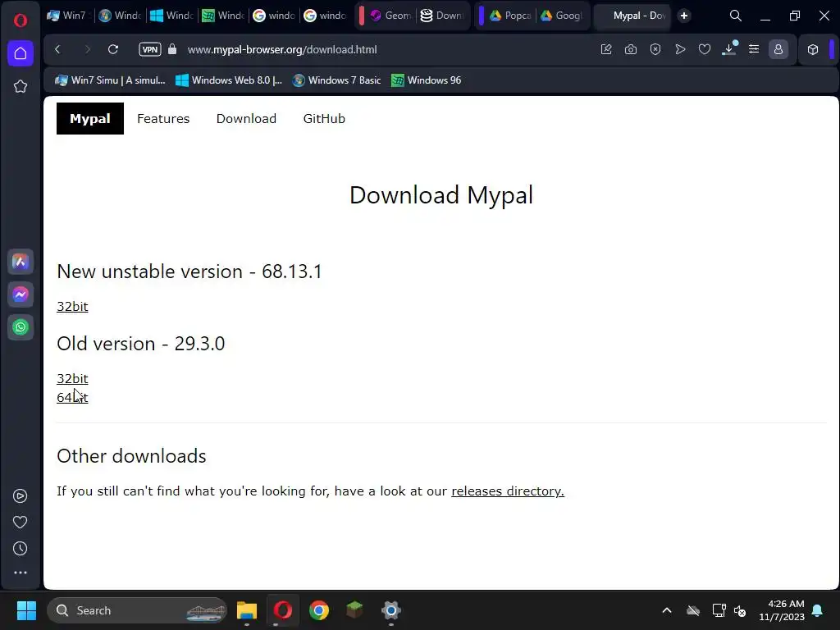Open a new tab plus button
This screenshot has height=630, width=840.
[684, 16]
